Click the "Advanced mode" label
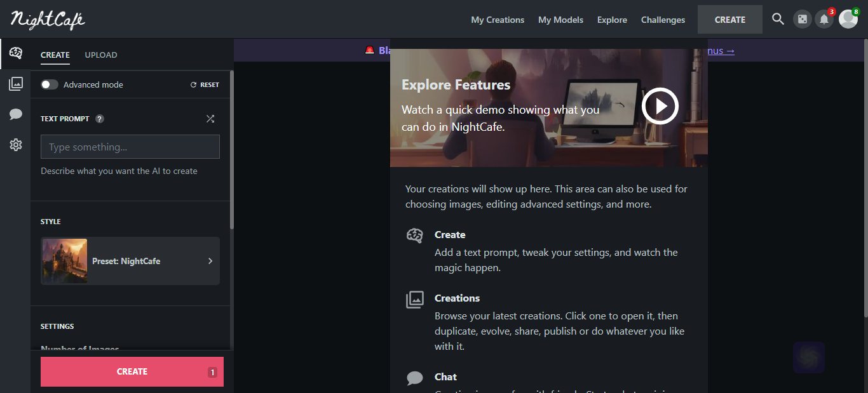 click(x=93, y=84)
